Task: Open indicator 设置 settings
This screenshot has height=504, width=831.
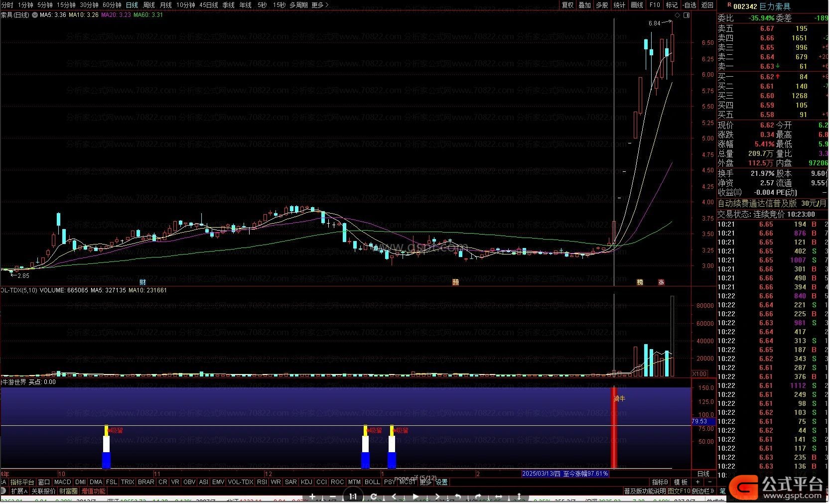Action: tap(442, 482)
